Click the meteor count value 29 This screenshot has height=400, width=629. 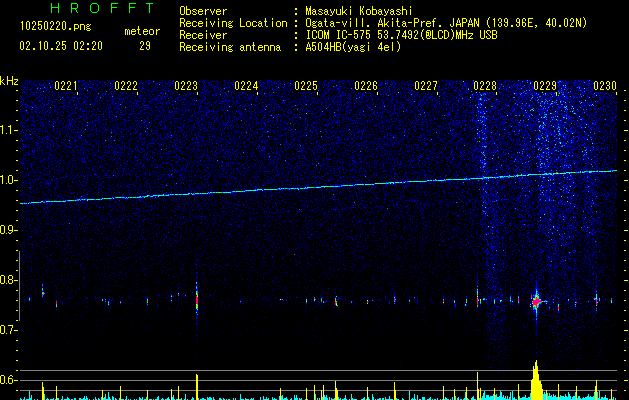tap(145, 46)
